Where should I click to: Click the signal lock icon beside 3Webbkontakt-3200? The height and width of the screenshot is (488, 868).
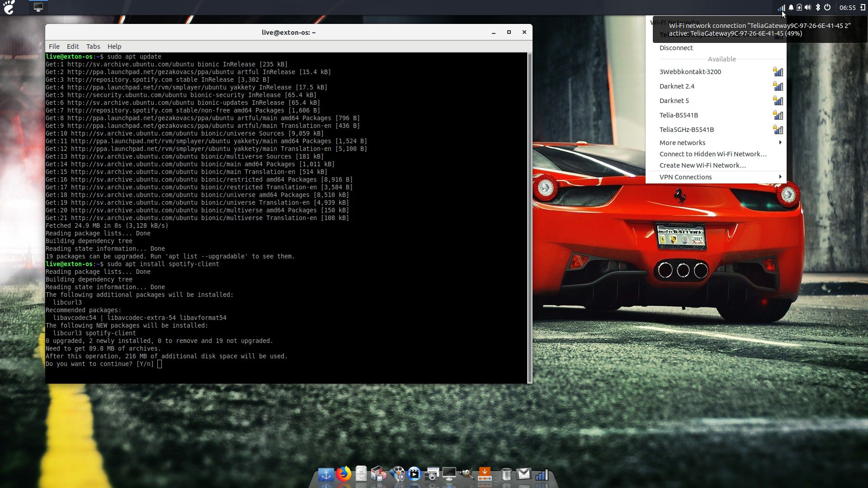coord(778,71)
